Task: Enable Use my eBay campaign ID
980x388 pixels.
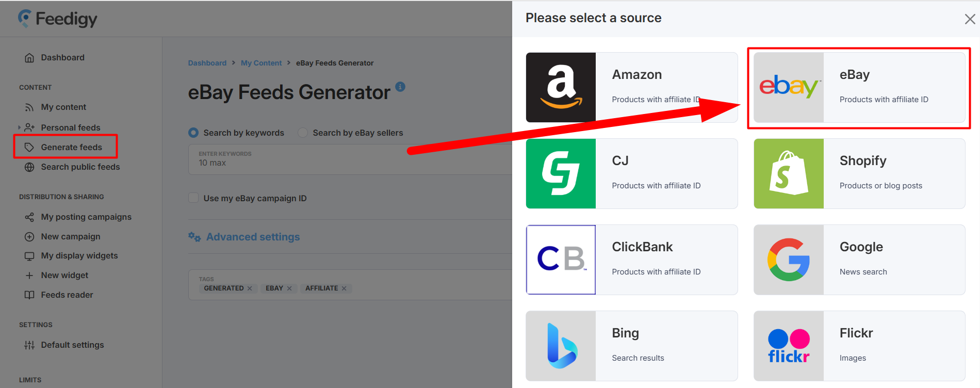Action: 193,198
